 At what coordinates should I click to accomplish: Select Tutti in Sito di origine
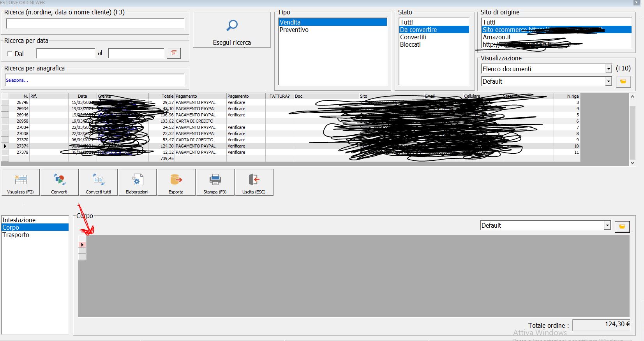[556, 22]
